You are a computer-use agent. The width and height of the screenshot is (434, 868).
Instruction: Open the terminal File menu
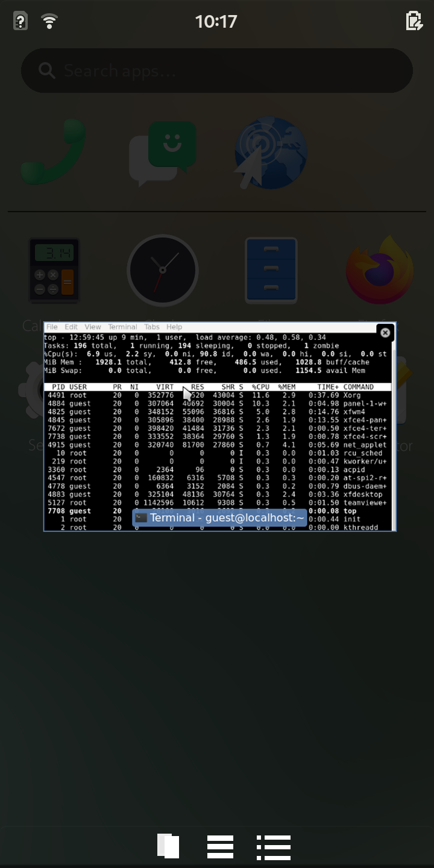coord(52,327)
